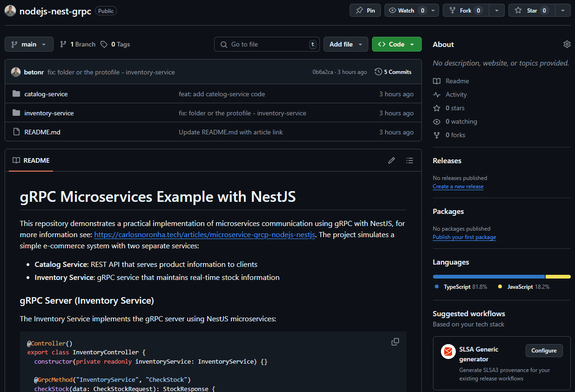This screenshot has width=575, height=392.
Task: View the 5 Commits history
Action: pyautogui.click(x=393, y=72)
